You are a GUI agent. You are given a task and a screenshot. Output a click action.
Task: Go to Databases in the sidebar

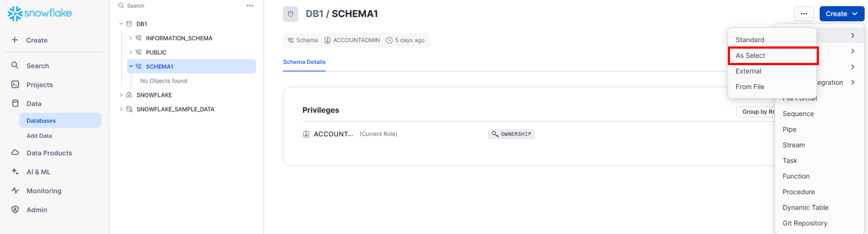[41, 121]
